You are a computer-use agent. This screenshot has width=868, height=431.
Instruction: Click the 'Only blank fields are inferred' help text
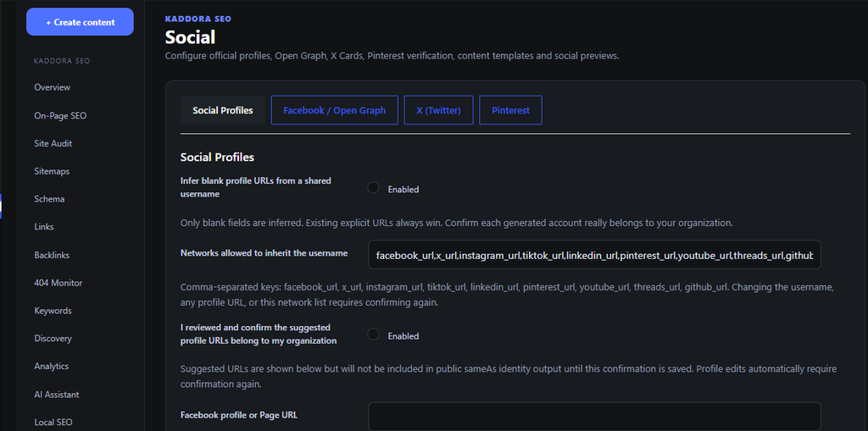pyautogui.click(x=457, y=224)
